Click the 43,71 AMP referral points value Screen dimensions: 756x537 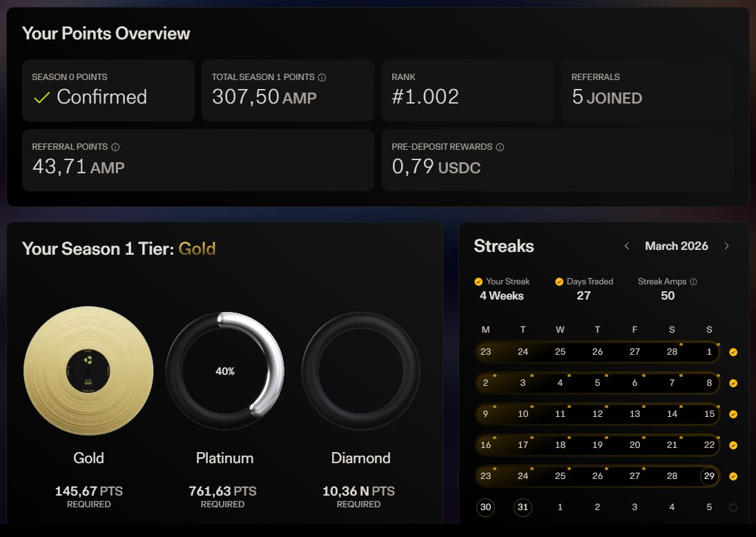pyautogui.click(x=78, y=167)
